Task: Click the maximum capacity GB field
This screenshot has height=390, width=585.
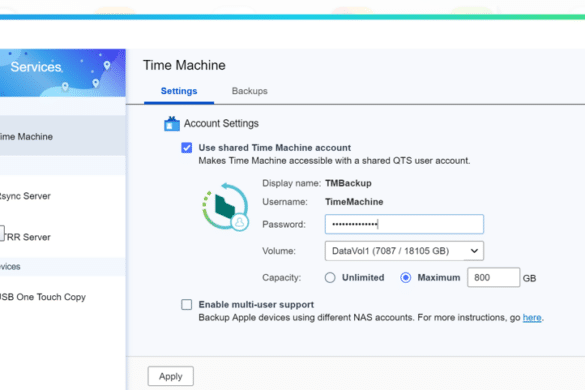Action: point(493,277)
